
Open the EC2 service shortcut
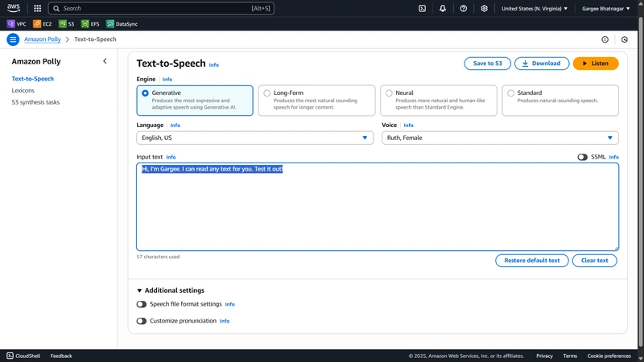tap(43, 24)
